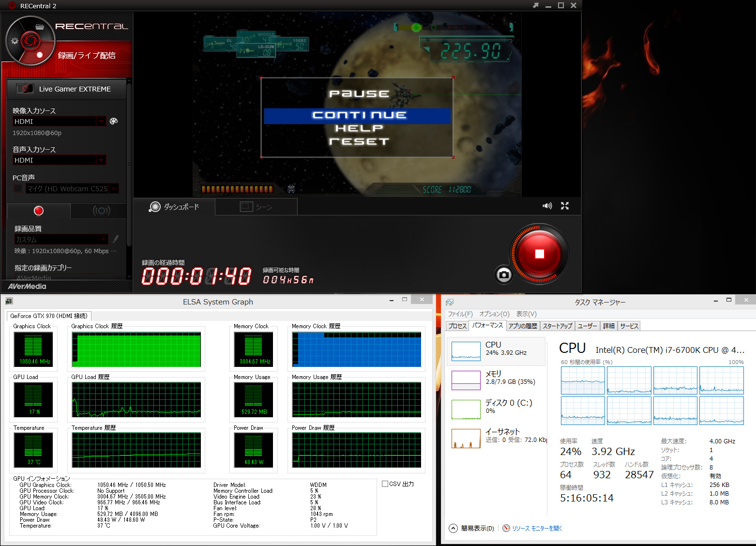Expand the 映像入力ソース HDMI dropdown

(101, 121)
